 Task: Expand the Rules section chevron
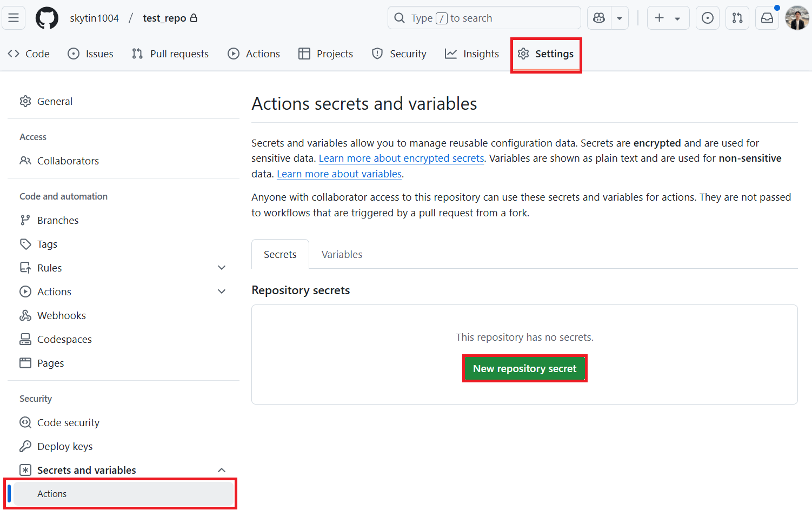click(222, 267)
